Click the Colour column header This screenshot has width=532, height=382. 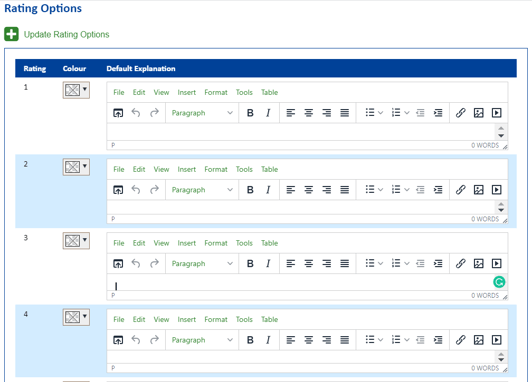[x=74, y=69]
